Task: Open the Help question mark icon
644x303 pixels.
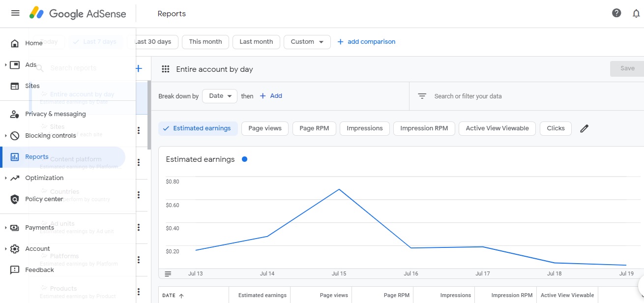Action: click(x=616, y=13)
